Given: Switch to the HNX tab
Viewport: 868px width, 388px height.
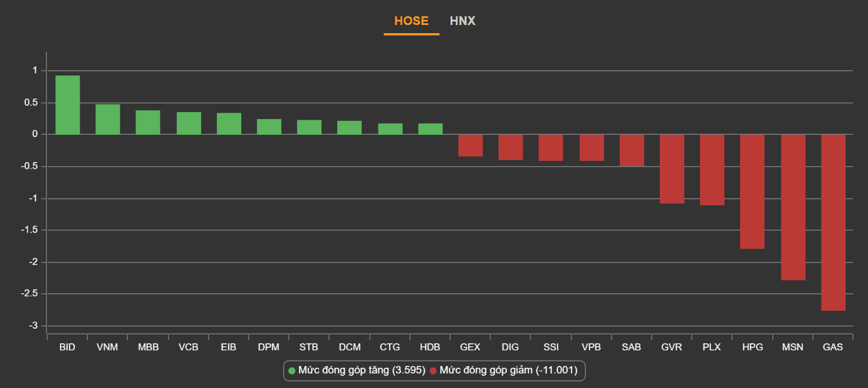Looking at the screenshot, I should pos(462,21).
